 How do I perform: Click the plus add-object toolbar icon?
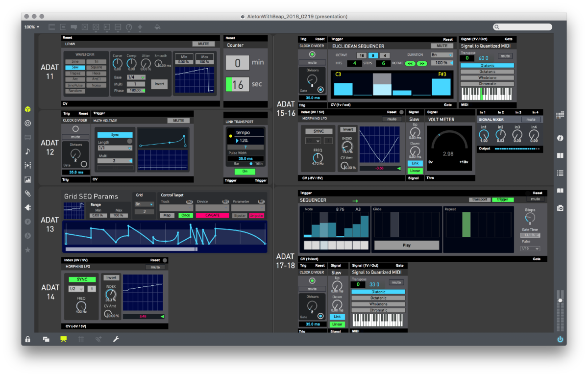[x=140, y=27]
